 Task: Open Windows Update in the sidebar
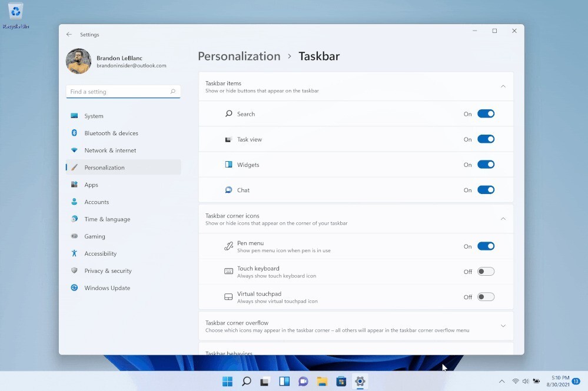107,288
